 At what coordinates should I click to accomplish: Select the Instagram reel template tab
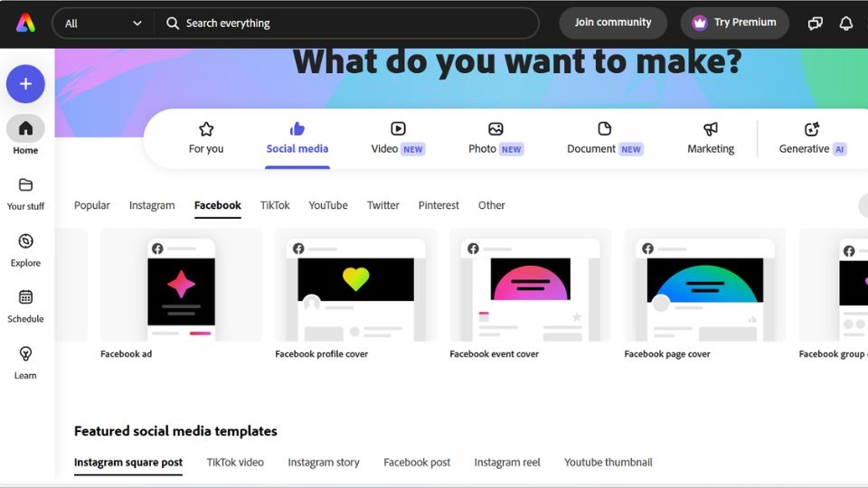point(507,463)
